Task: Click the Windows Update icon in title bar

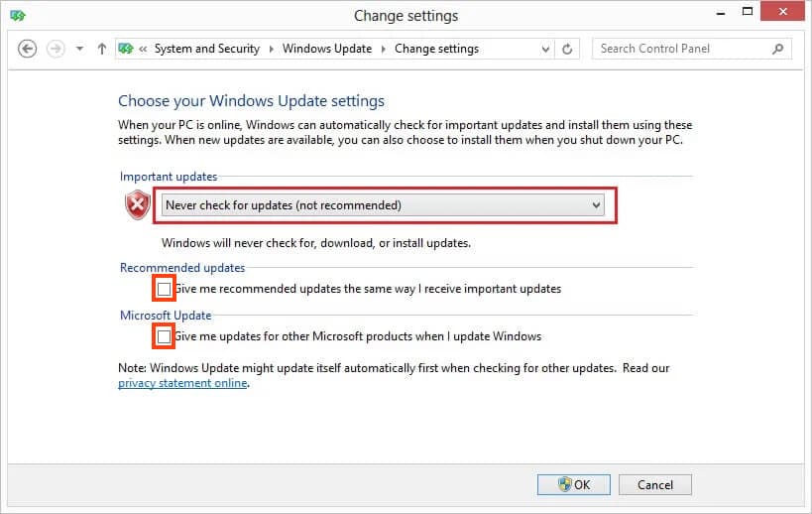Action: click(x=19, y=16)
